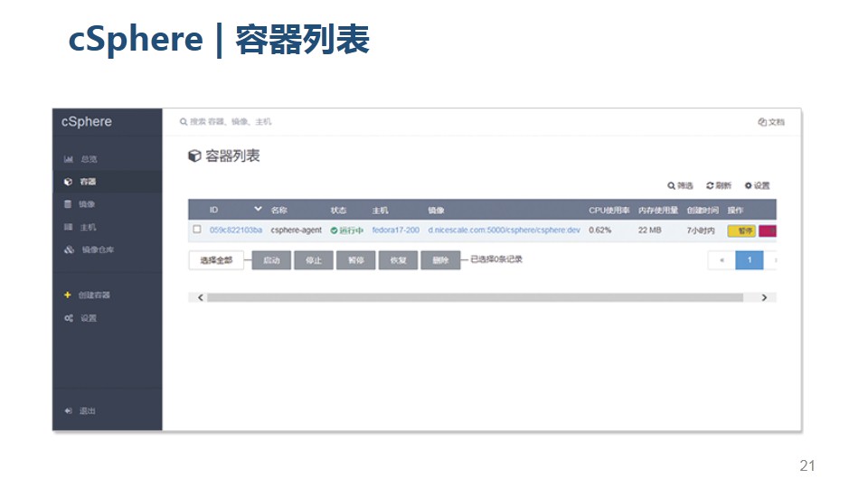Click the 退出 logout icon

68,410
